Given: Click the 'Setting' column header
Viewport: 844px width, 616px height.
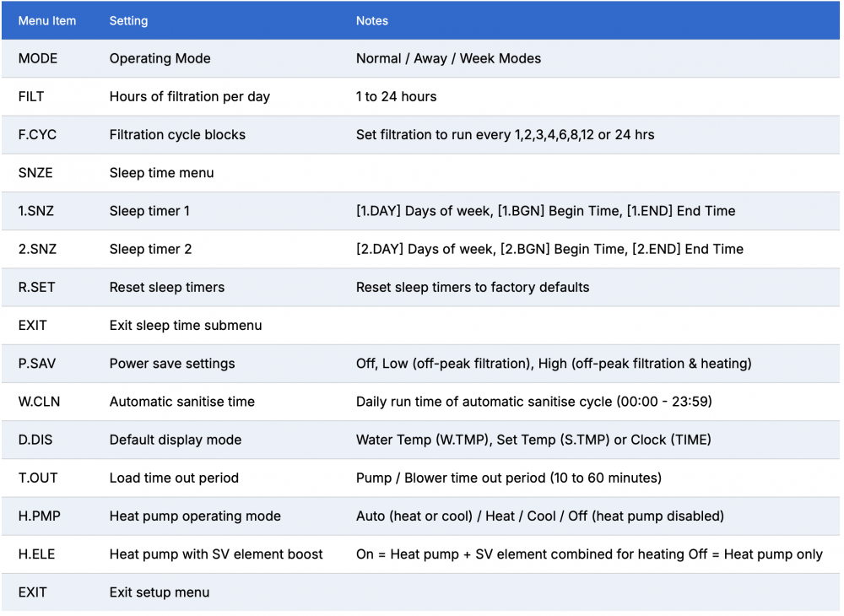Looking at the screenshot, I should pyautogui.click(x=128, y=21).
